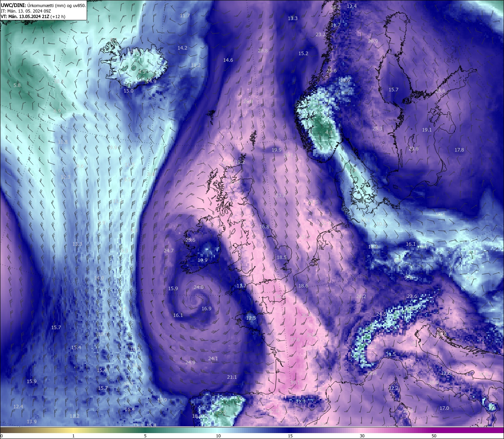The image size is (504, 439).
Task: Click the 22.6 map value
Action: 412,296
